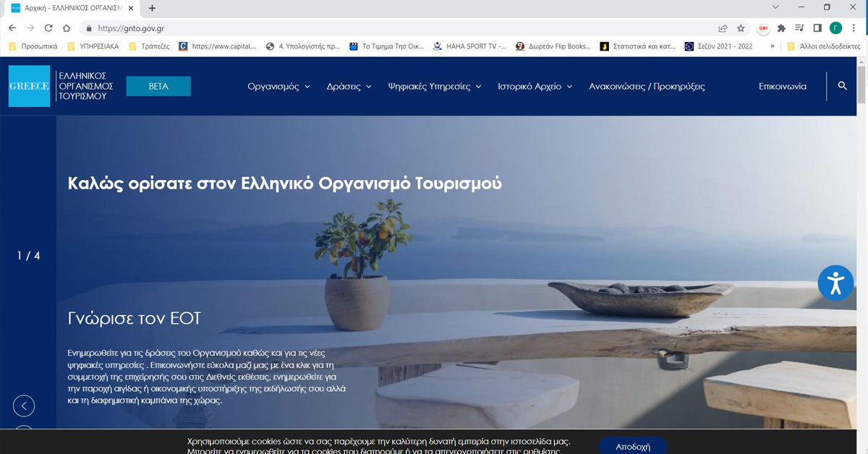The image size is (868, 454).
Task: Accept cookies with Αποδοχή button
Action: 633,445
